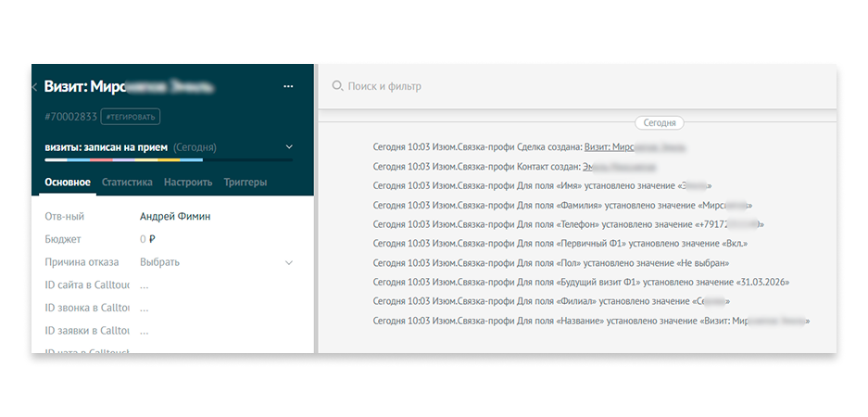Click log entry for field «Название»

pos(592,321)
